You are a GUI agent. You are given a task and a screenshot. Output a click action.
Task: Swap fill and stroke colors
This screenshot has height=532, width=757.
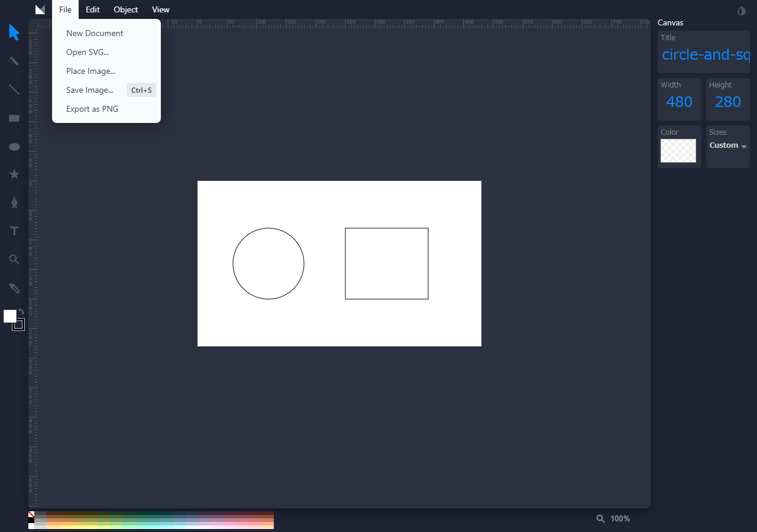tap(21, 311)
